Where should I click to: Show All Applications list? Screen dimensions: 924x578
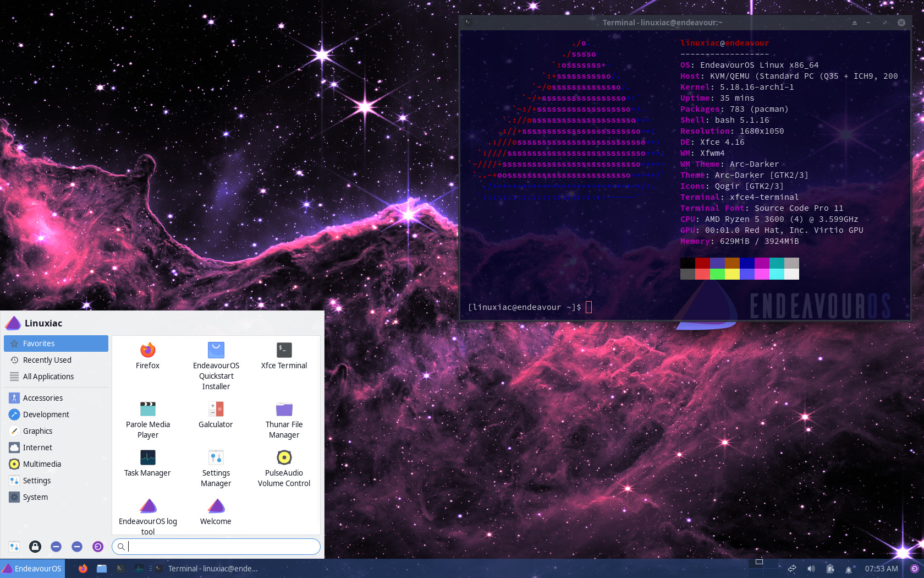56,377
